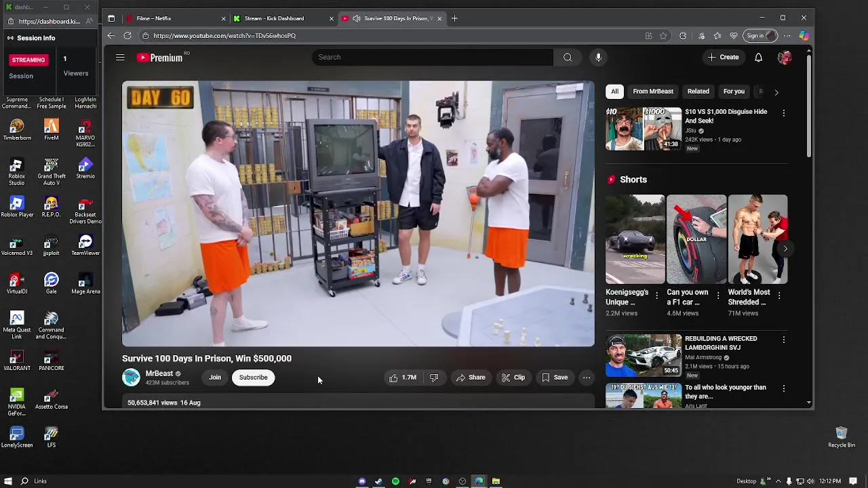This screenshot has height=488, width=868.
Task: Open the YouTube account avatar menu
Action: 785,58
